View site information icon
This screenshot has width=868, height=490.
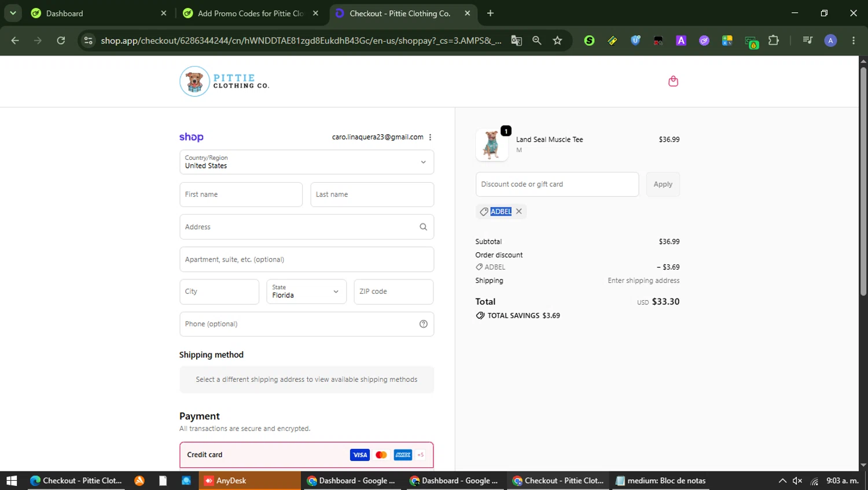(x=88, y=40)
